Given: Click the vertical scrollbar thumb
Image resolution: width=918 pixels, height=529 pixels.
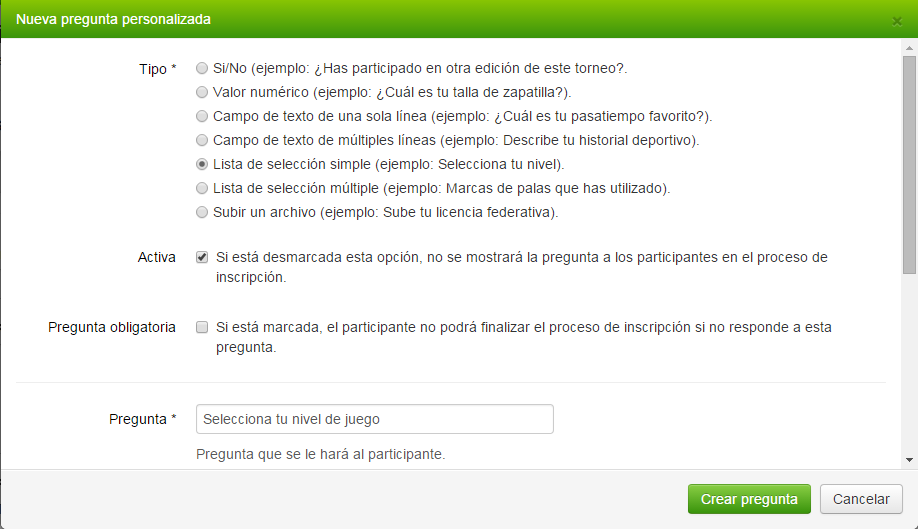Looking at the screenshot, I should [x=909, y=164].
